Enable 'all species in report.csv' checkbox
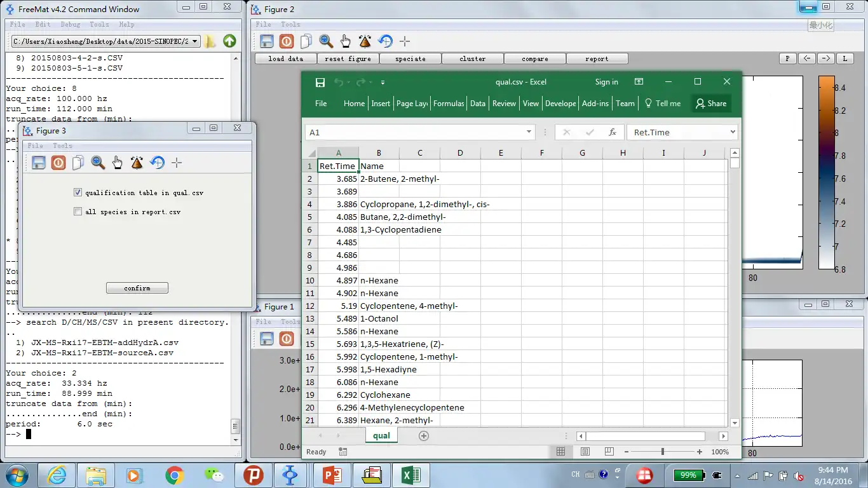The width and height of the screenshot is (868, 488). [78, 212]
